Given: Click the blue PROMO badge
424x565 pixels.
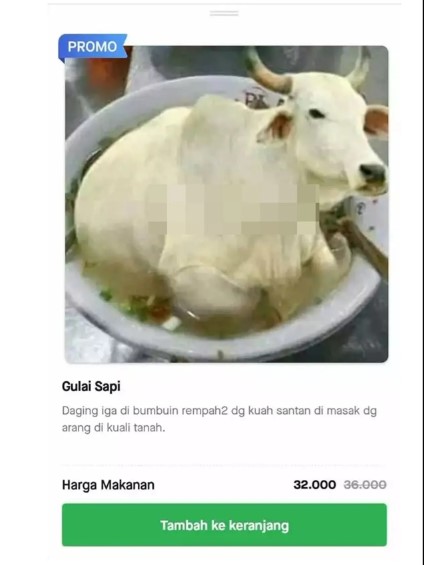Looking at the screenshot, I should tap(93, 47).
